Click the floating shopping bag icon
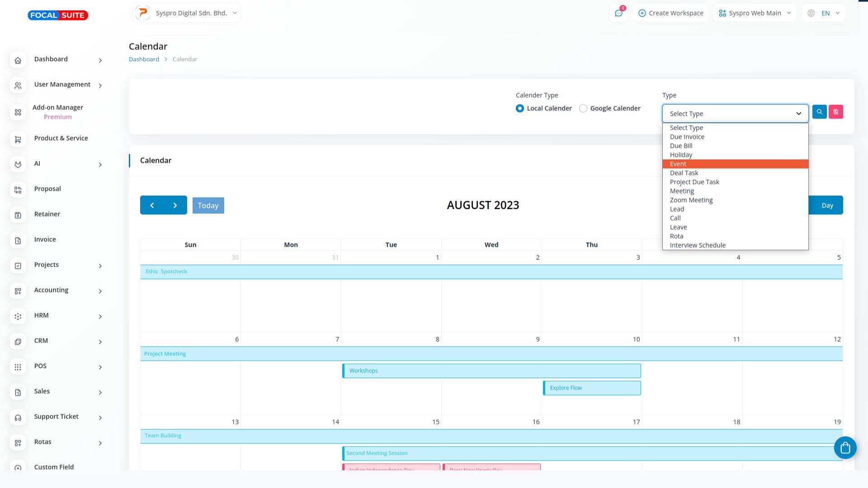 pos(845,448)
